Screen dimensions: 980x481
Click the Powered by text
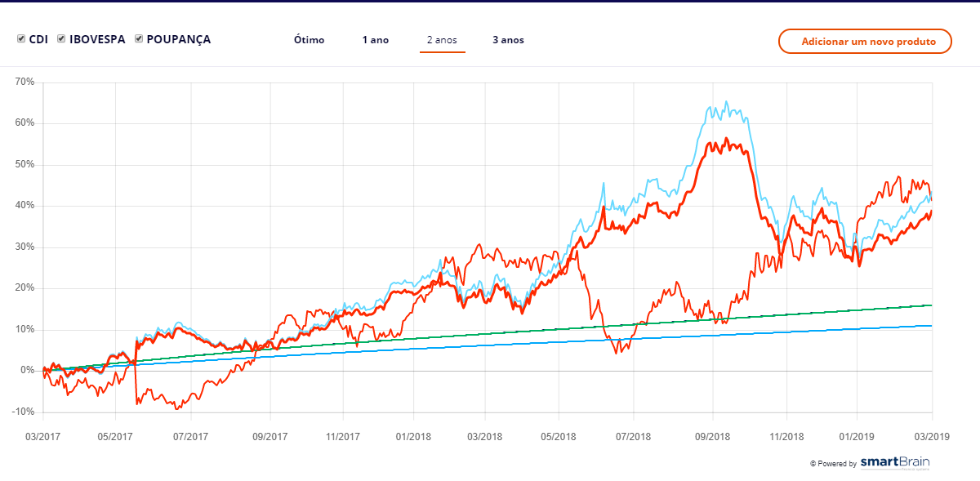pyautogui.click(x=835, y=464)
